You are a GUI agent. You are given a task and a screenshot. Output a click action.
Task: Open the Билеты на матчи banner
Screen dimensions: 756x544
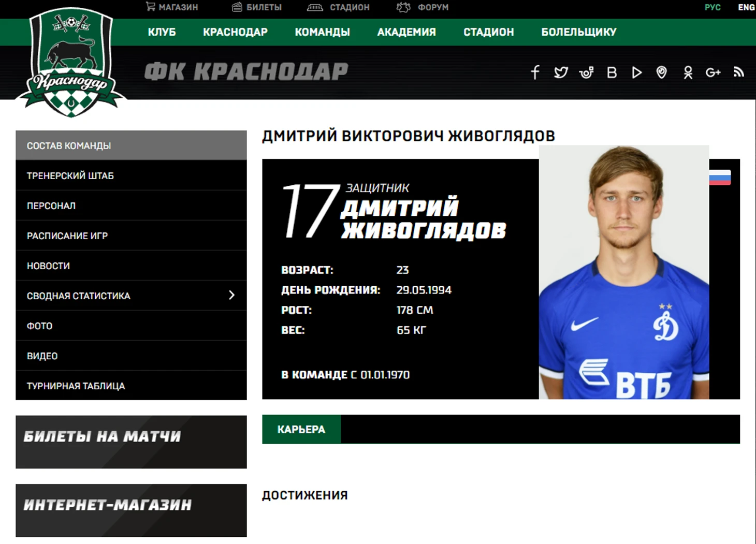[x=131, y=442]
